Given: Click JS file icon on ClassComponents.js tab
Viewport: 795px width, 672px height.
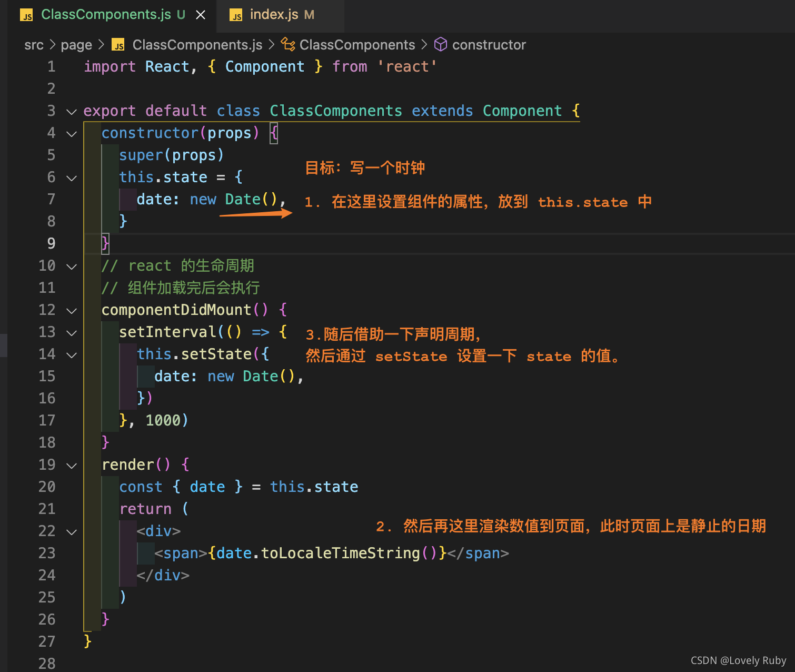Looking at the screenshot, I should point(26,15).
